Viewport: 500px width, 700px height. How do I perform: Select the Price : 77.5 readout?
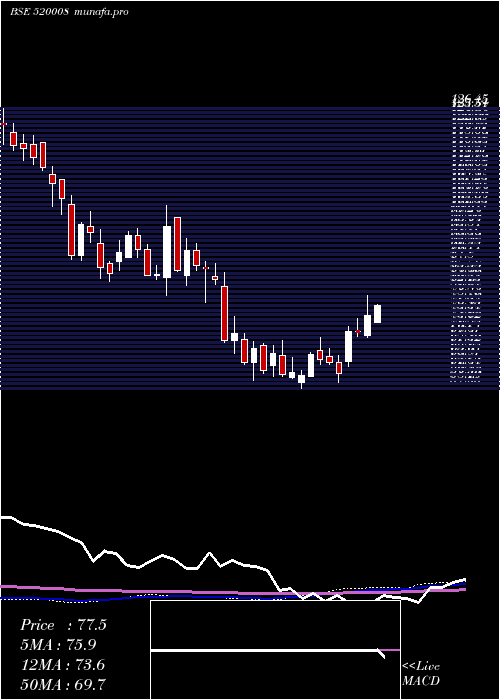[63, 625]
